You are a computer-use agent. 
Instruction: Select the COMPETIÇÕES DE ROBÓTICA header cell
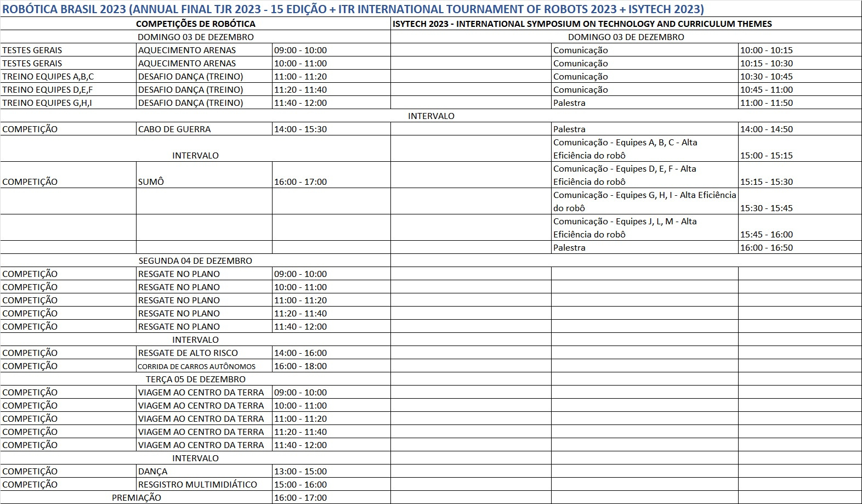(x=195, y=24)
